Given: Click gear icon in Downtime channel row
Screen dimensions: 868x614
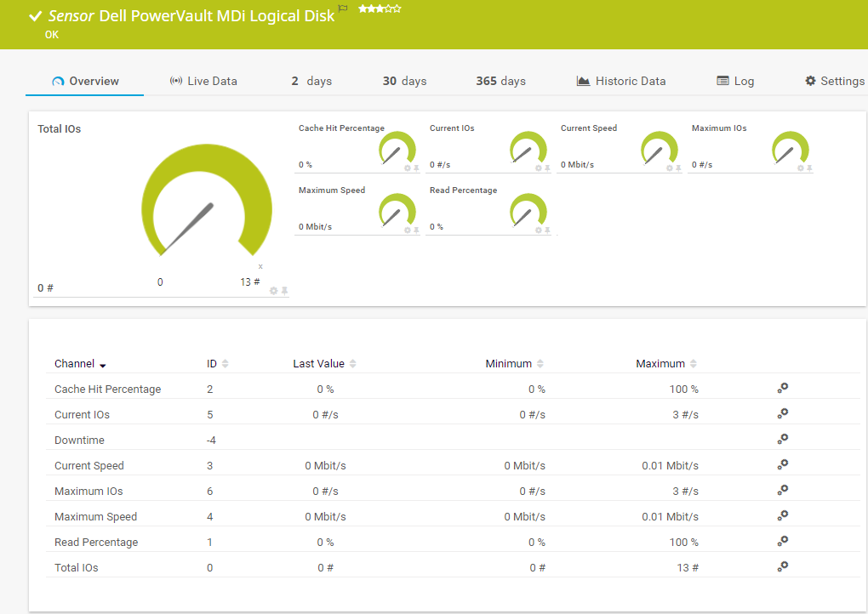Looking at the screenshot, I should (782, 439).
